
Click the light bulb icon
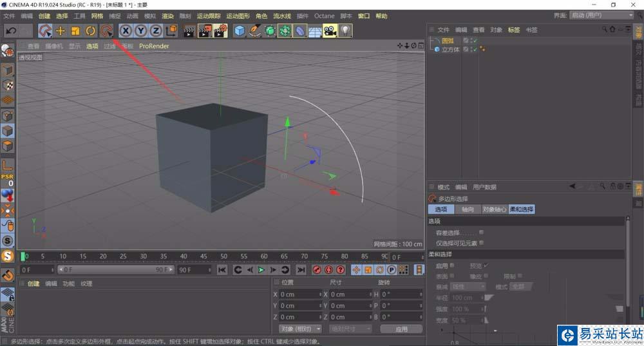[x=346, y=30]
